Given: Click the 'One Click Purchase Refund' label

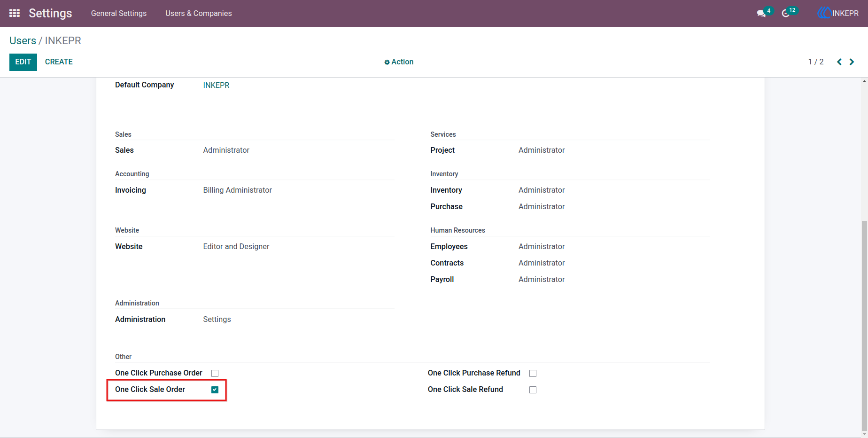Looking at the screenshot, I should (x=474, y=373).
